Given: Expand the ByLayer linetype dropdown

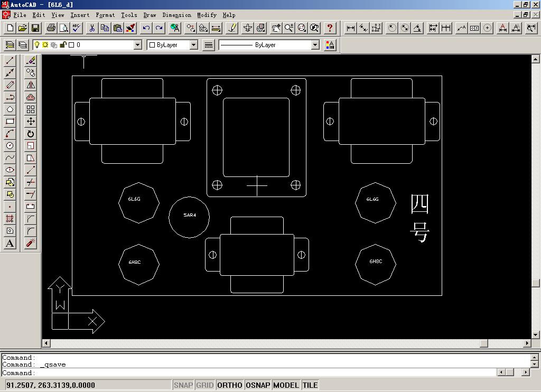Looking at the screenshot, I should pos(315,45).
